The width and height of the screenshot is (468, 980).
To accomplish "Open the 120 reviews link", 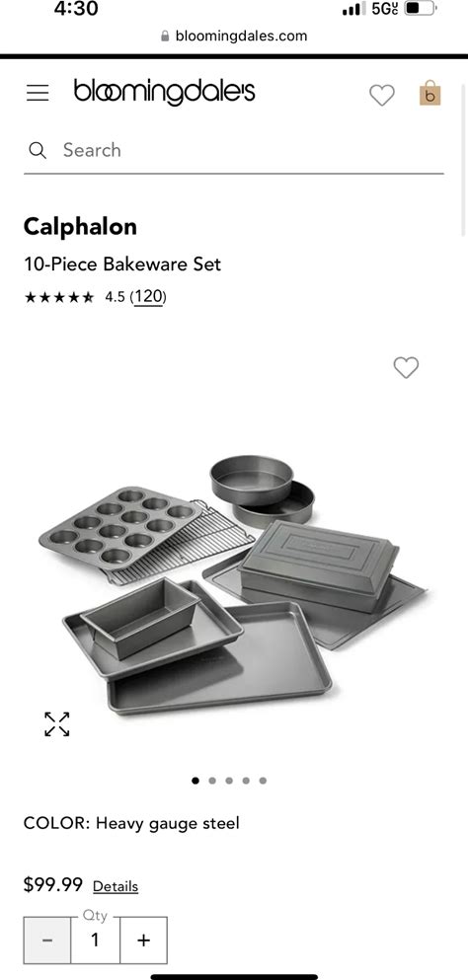I will 148,296.
